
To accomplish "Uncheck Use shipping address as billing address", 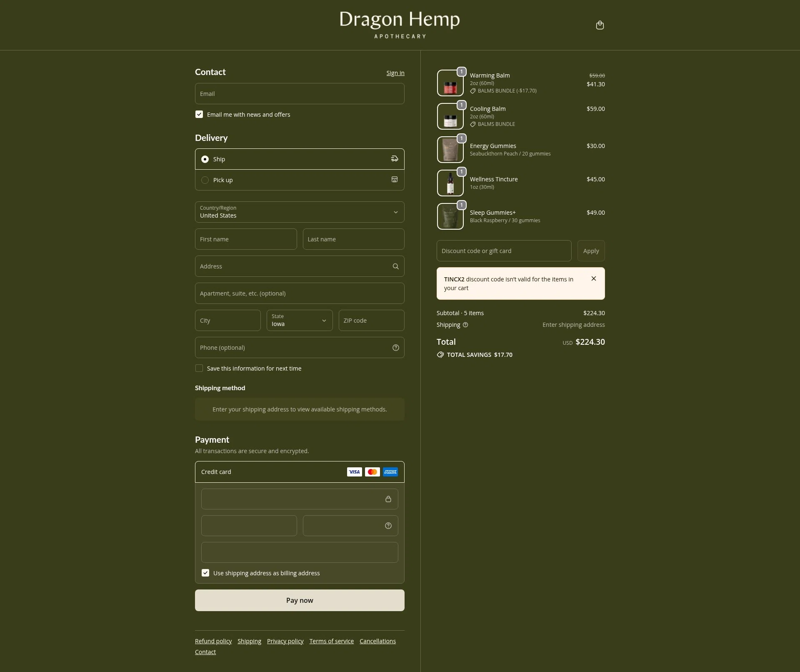I will pos(205,573).
